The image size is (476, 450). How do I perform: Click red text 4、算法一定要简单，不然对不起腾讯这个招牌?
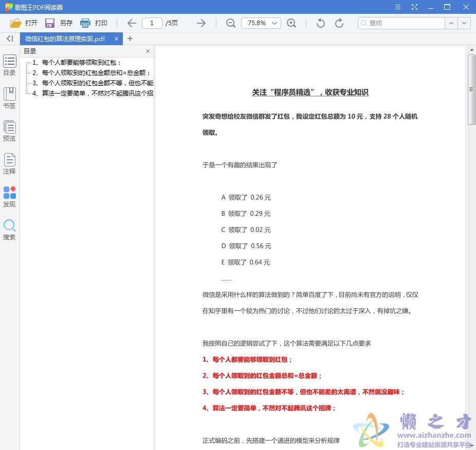[269, 408]
